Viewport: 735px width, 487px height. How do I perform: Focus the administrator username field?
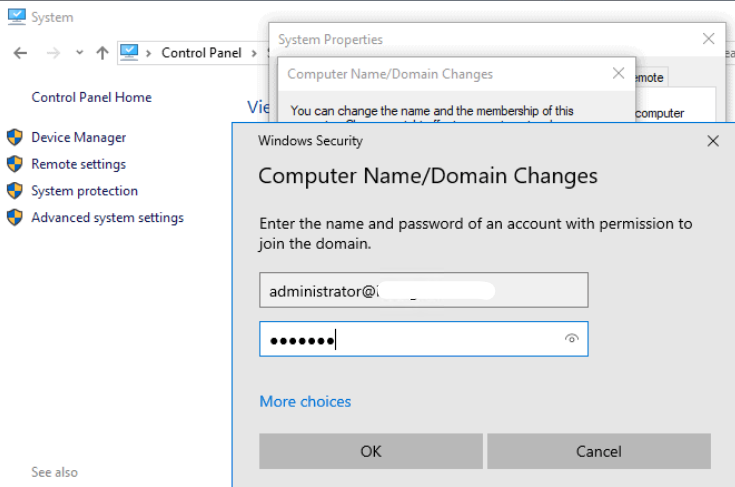pos(424,290)
